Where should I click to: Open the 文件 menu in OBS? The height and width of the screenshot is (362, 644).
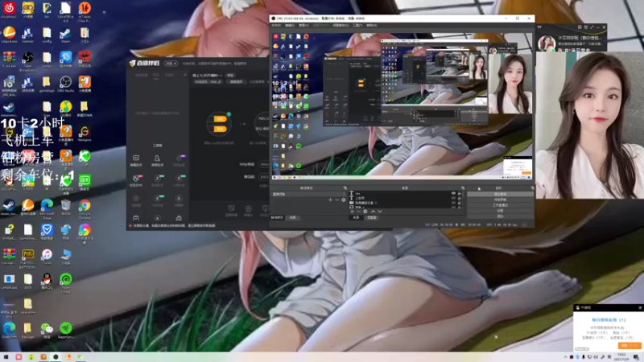pyautogui.click(x=276, y=25)
